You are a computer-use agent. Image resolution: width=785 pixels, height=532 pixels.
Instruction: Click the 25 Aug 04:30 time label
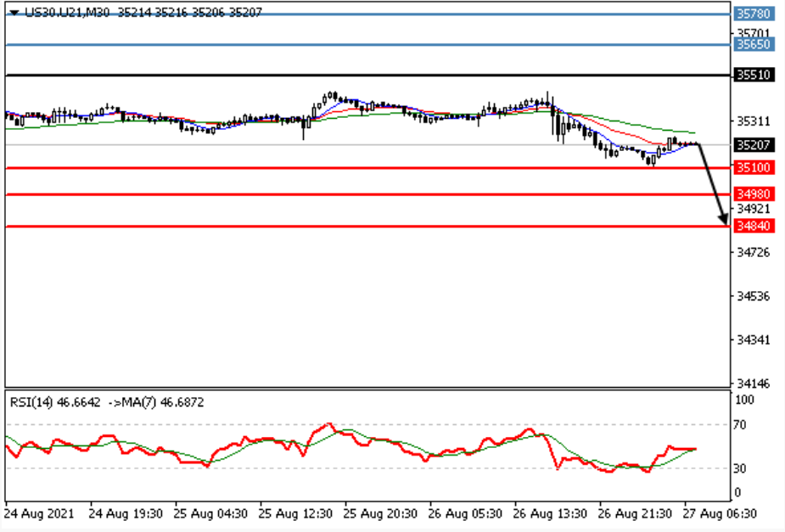(210, 514)
